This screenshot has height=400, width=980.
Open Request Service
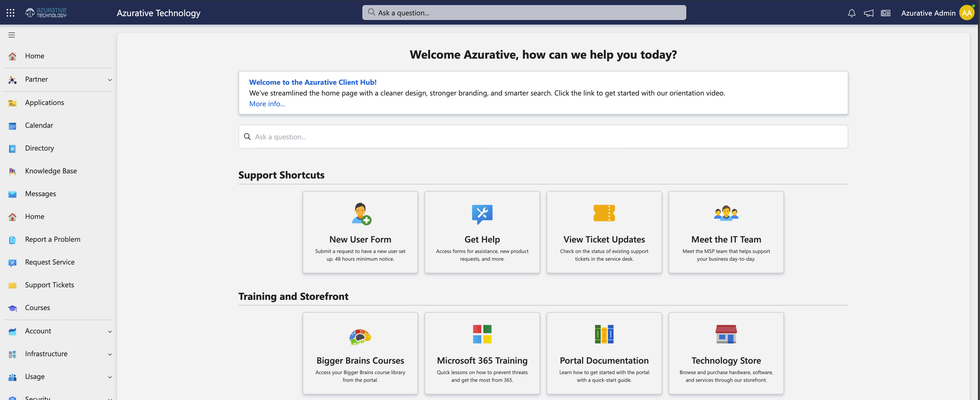pyautogui.click(x=49, y=262)
